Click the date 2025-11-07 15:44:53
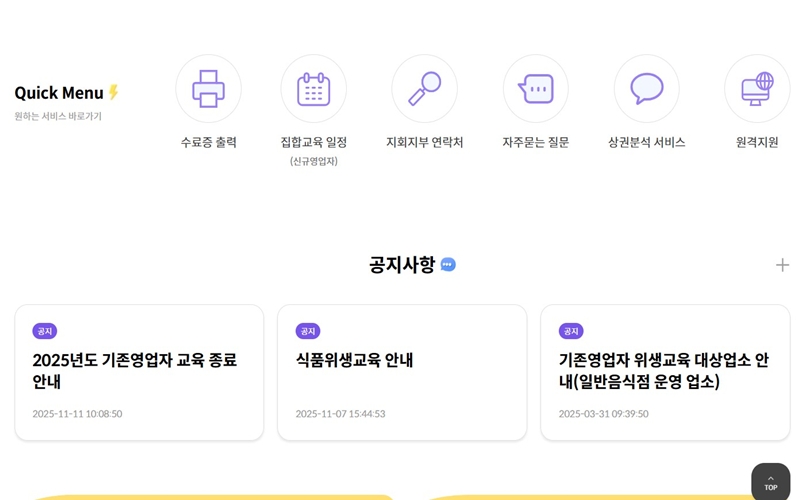The image size is (800, 500). (340, 414)
